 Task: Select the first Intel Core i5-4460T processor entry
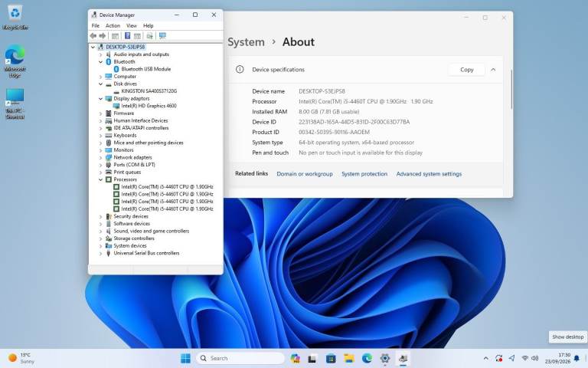[x=167, y=186]
